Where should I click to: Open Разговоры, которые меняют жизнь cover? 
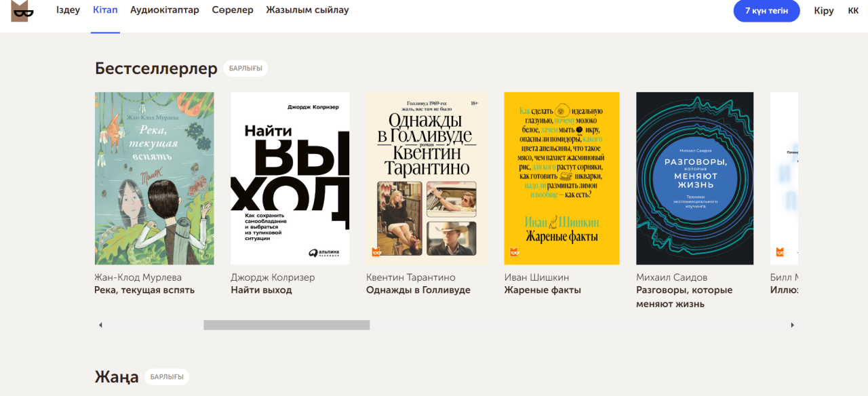click(x=695, y=178)
